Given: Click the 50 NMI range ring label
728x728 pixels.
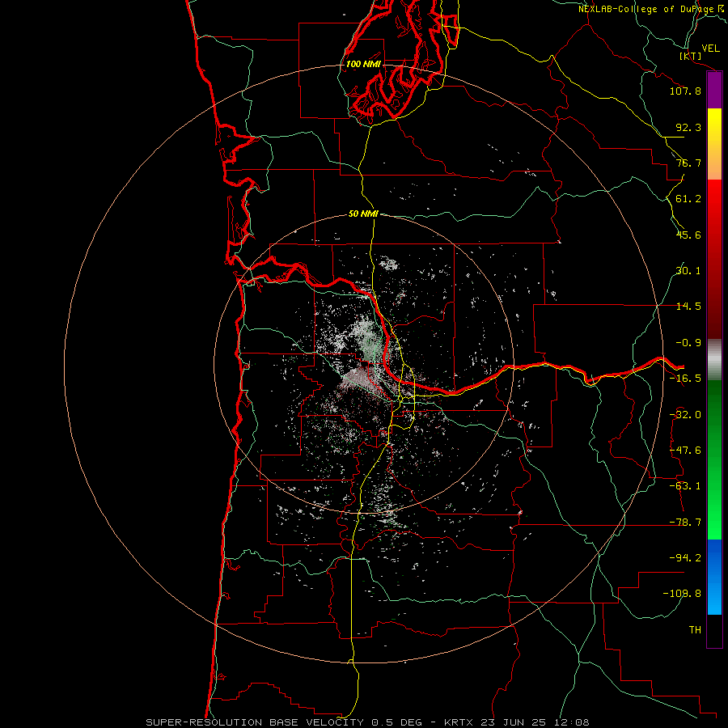Looking at the screenshot, I should (x=363, y=214).
